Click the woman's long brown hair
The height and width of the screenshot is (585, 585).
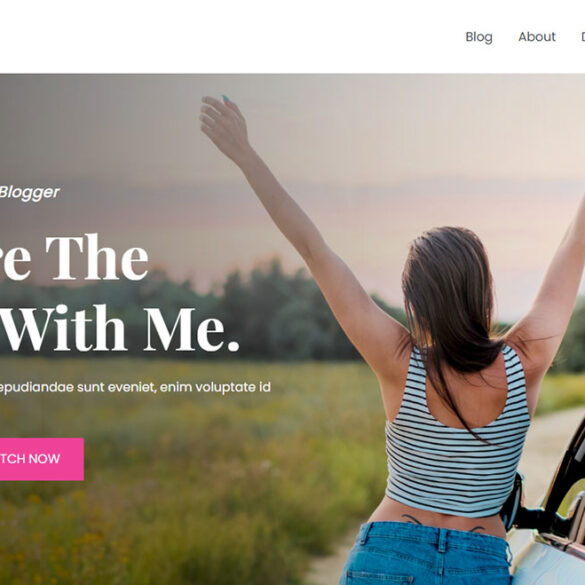450,298
